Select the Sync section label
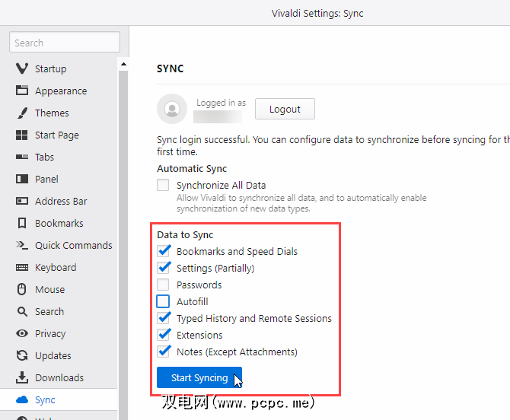The image size is (510, 420). (45, 400)
